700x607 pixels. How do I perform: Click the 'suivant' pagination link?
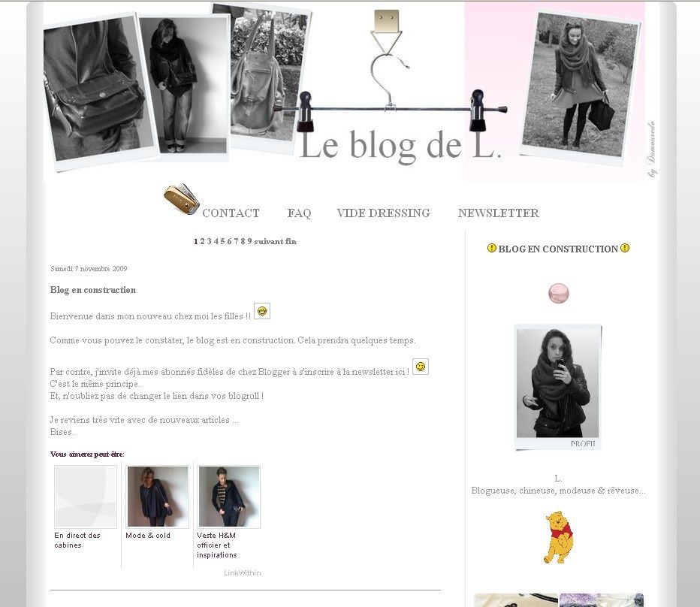coord(268,241)
